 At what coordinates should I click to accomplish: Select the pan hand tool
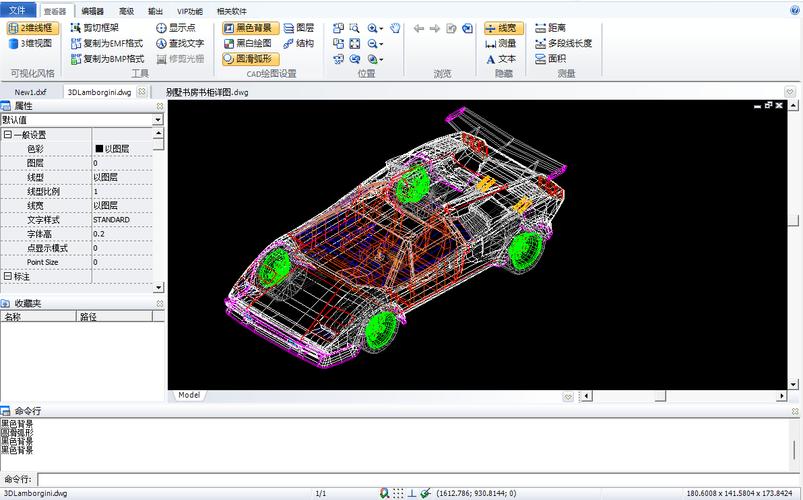[x=395, y=28]
